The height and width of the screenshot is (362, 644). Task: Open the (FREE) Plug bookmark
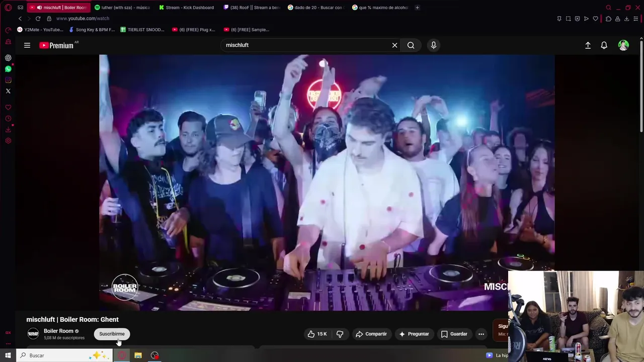click(x=194, y=30)
